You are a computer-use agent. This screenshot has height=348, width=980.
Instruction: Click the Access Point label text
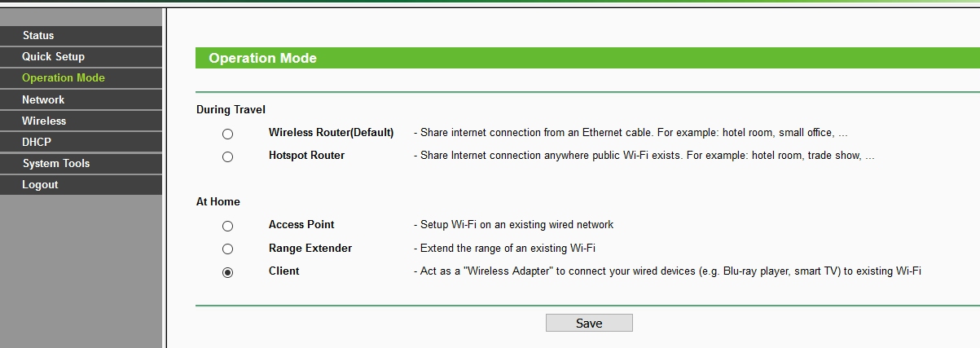(301, 224)
